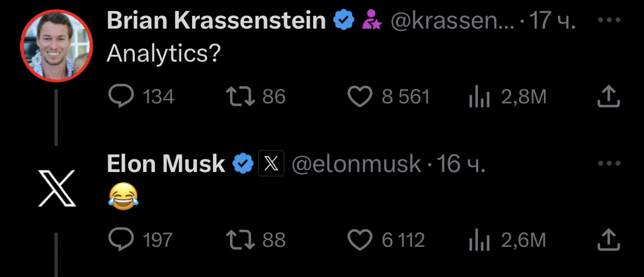This screenshot has width=644, height=277.
Task: Repost Elon Musk's emoji tweet
Action: (241, 240)
